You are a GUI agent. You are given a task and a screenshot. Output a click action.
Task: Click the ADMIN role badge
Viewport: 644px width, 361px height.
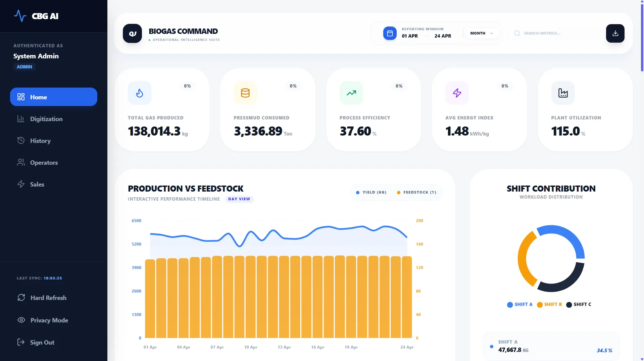tap(24, 67)
